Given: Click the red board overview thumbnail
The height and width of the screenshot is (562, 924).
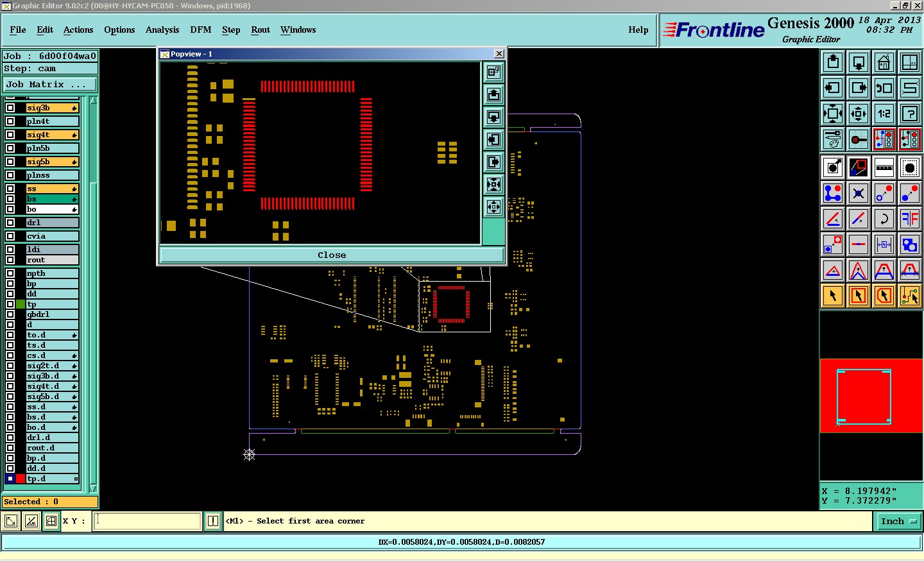Looking at the screenshot, I should click(x=871, y=396).
